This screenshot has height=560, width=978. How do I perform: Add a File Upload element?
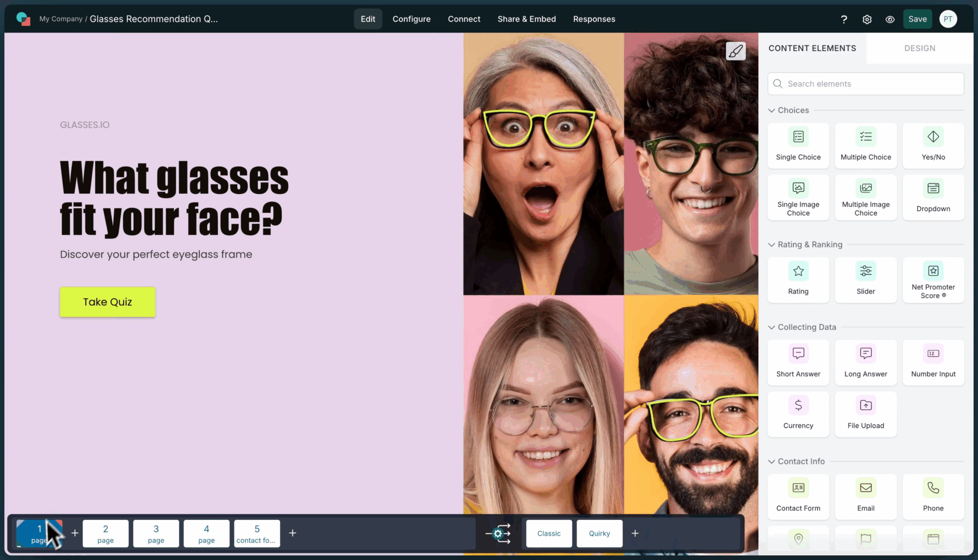click(865, 414)
